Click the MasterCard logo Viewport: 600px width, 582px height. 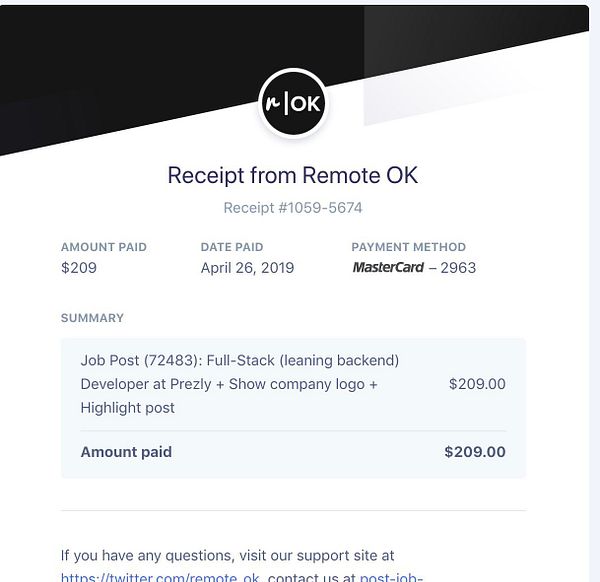point(388,268)
